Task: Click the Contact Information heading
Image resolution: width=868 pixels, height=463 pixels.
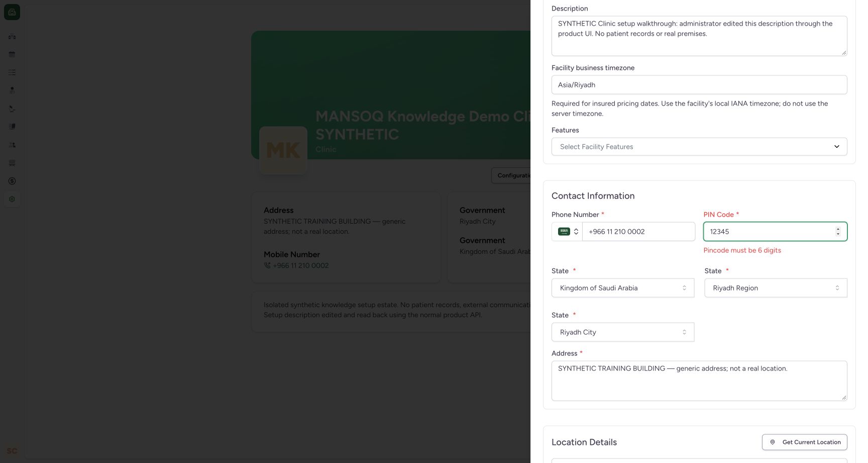Action: (593, 196)
